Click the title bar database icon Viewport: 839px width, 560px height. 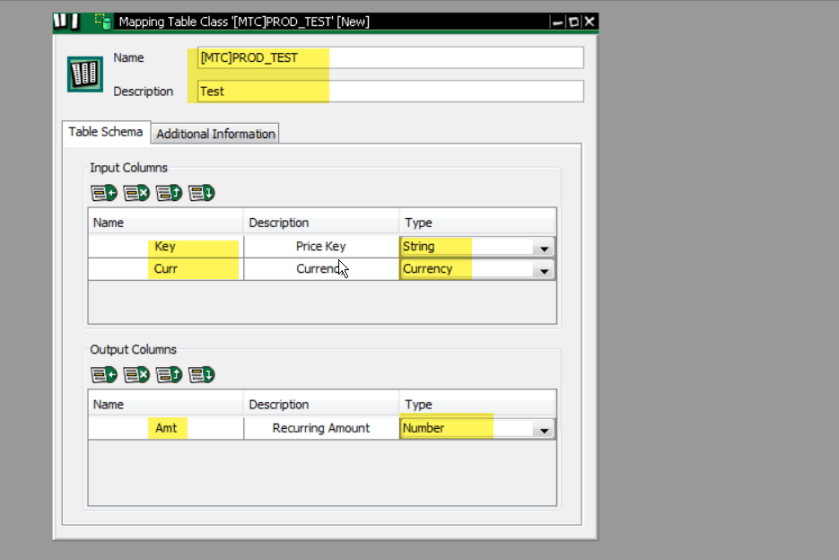[103, 21]
